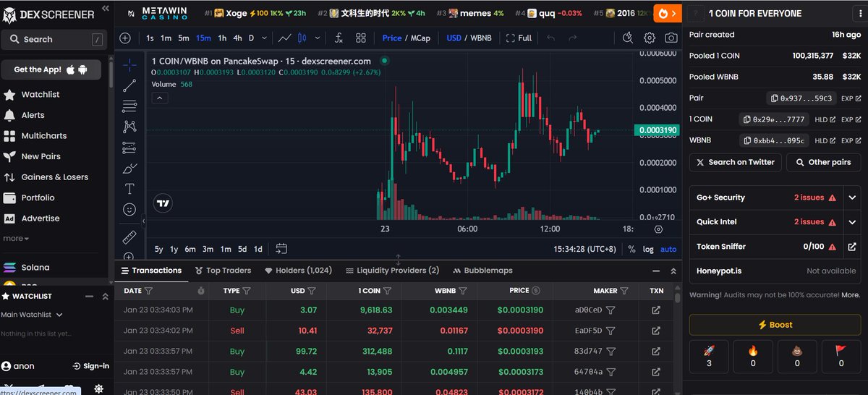Switch to Price chart mode
This screenshot has width=868, height=395.
(392, 38)
